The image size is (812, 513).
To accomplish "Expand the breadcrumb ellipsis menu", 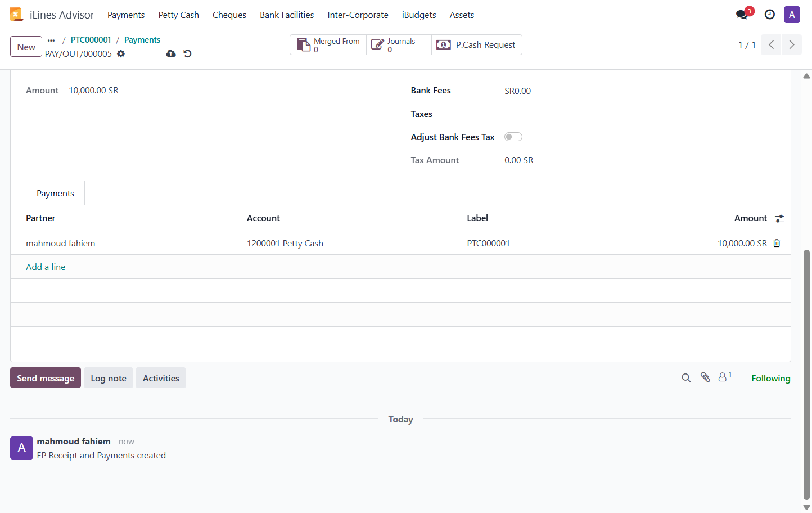I will click(51, 40).
